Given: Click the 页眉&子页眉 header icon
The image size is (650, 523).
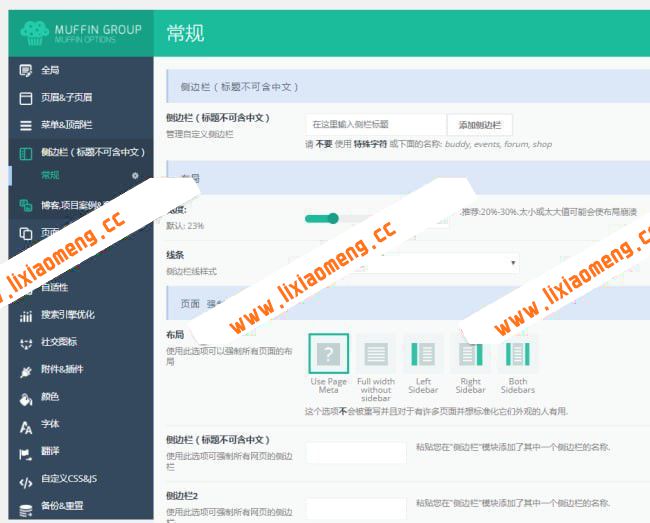Looking at the screenshot, I should pyautogui.click(x=26, y=98).
